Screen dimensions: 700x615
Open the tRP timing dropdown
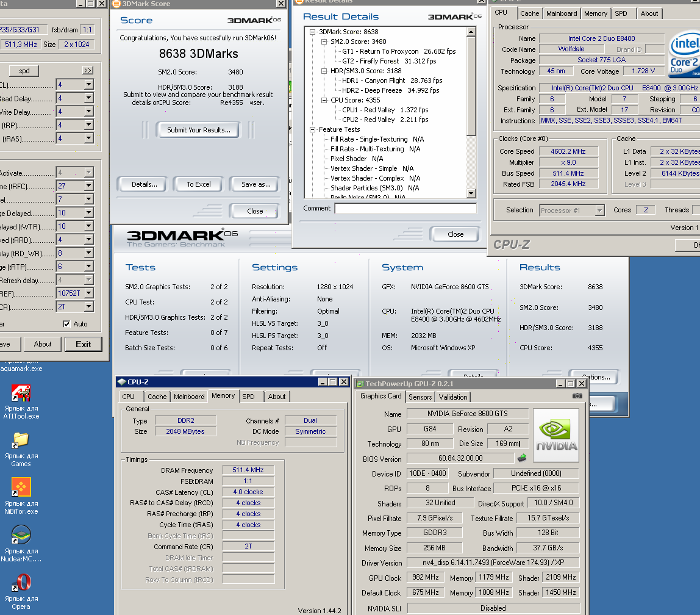88,125
